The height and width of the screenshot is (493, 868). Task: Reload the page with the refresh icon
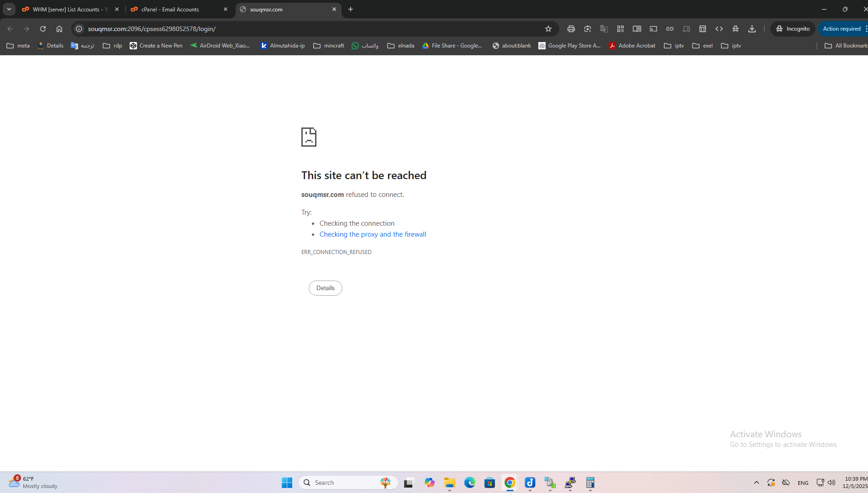pos(43,29)
